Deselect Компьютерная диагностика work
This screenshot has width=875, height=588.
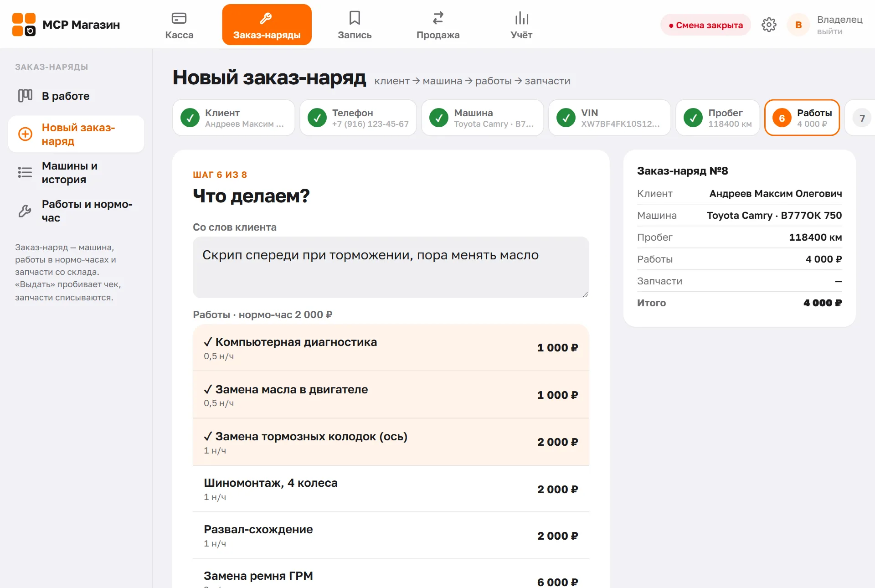[x=391, y=348]
